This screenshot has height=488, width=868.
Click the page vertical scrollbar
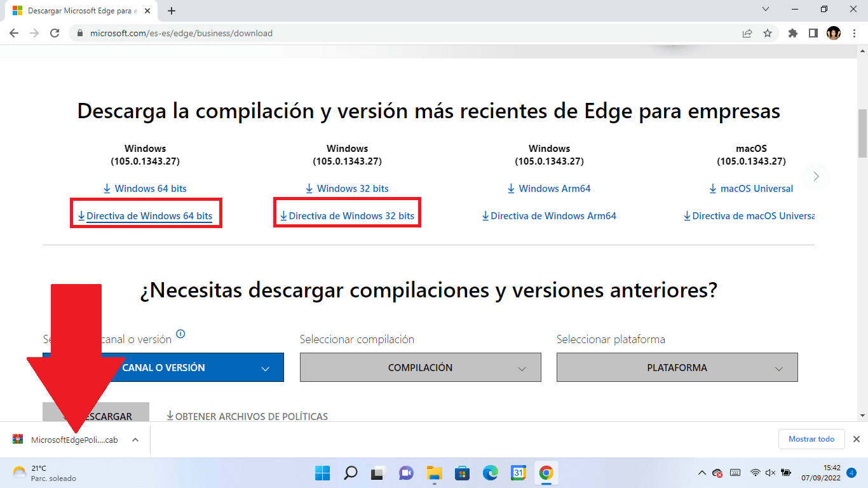[862, 133]
